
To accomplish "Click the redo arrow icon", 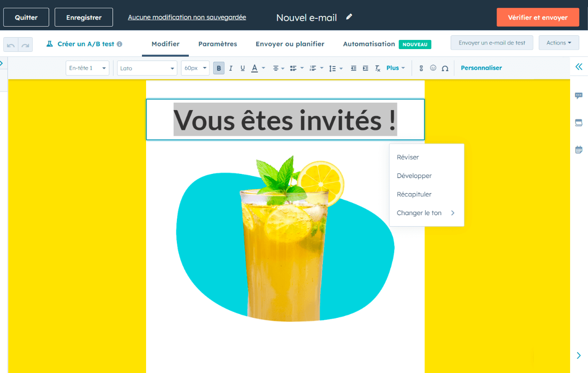I will tap(25, 45).
